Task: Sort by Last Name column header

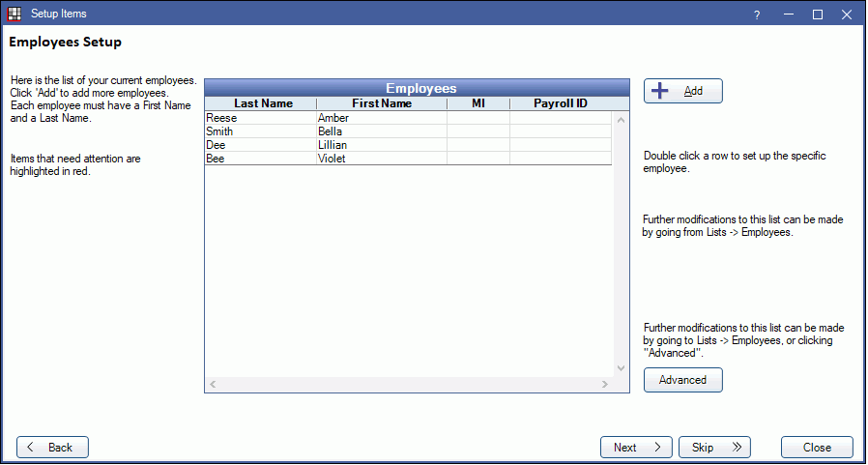Action: point(260,103)
